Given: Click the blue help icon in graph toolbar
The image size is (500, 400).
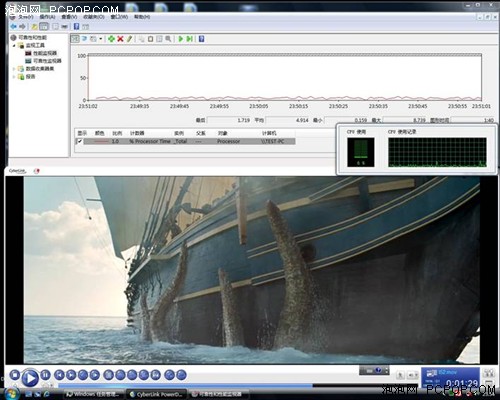Looking at the screenshot, I should tap(201, 39).
